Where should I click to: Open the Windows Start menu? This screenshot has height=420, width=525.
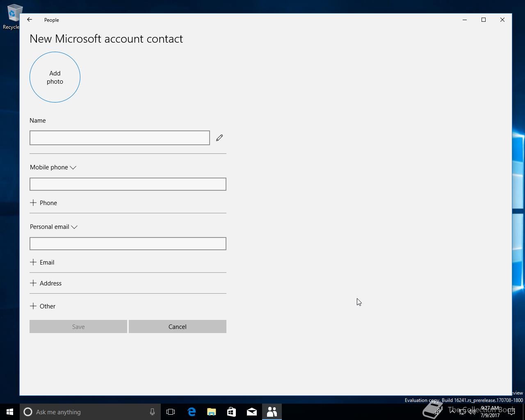click(x=10, y=412)
